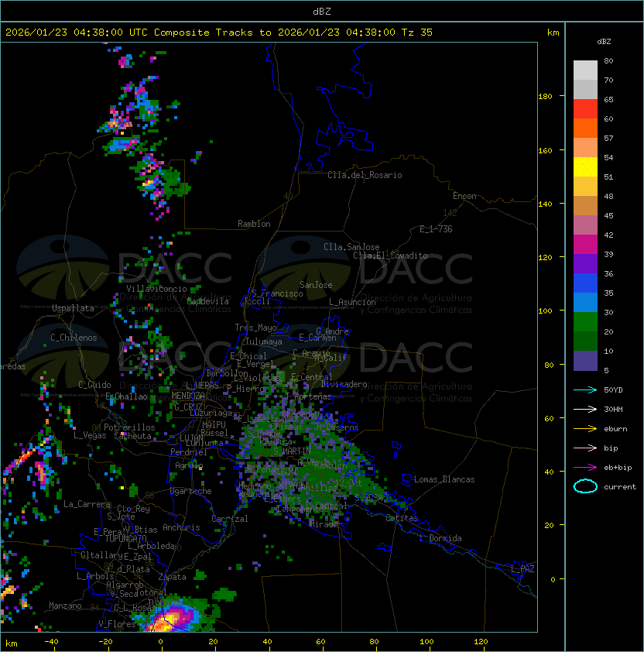The height and width of the screenshot is (652, 644).
Task: Click the '42' value on dBZ legend
Action: (x=608, y=235)
